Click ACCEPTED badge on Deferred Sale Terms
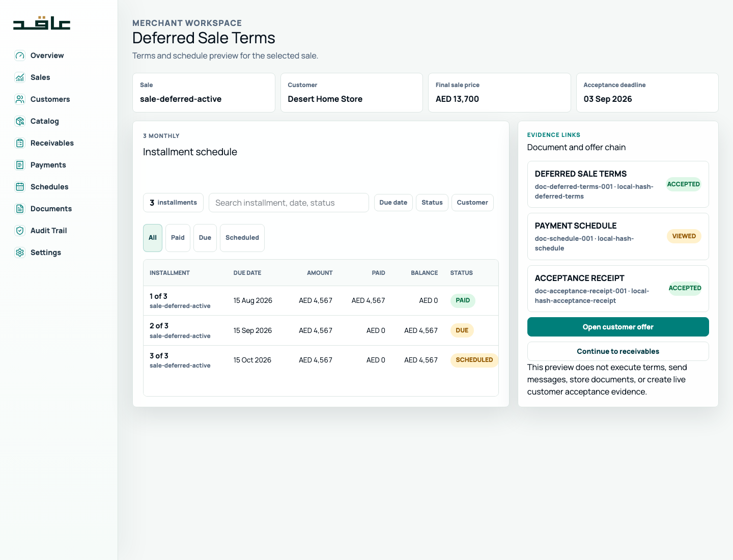The image size is (733, 560). click(x=684, y=184)
